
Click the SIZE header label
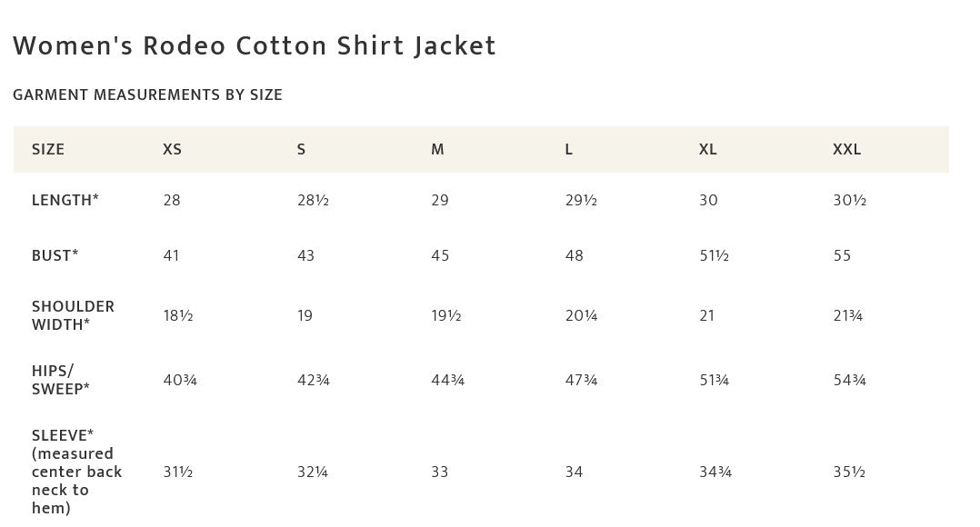click(x=48, y=150)
